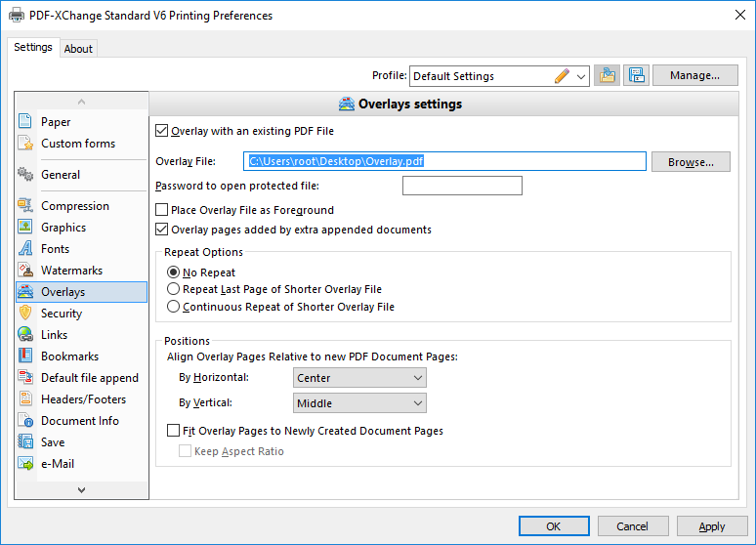Click the save profile disk icon
756x545 pixels.
coord(637,76)
